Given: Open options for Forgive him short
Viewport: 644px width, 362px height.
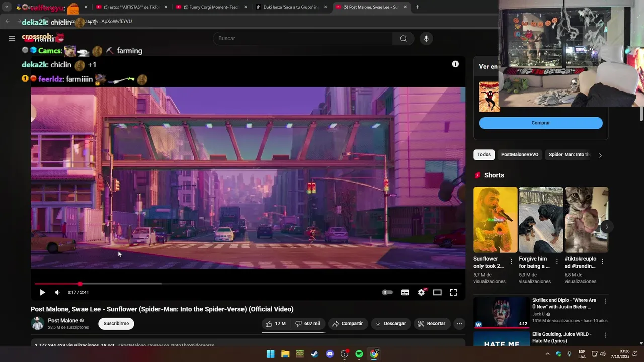Looking at the screenshot, I should point(557,261).
